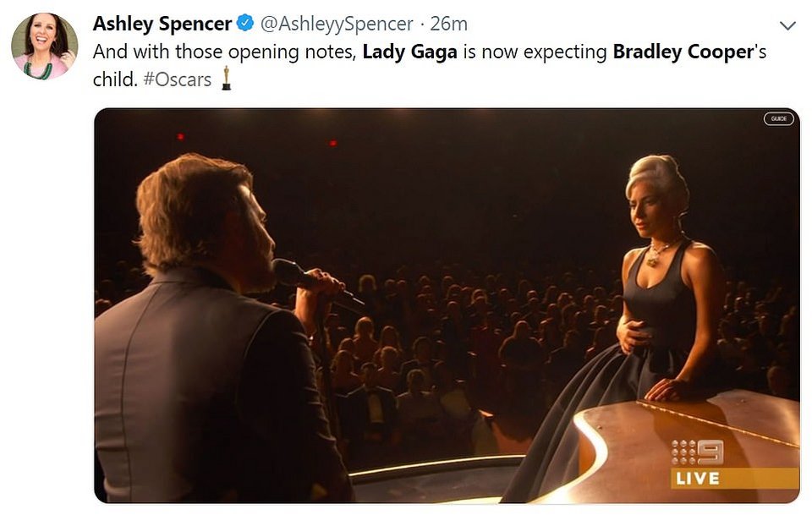812x526 pixels.
Task: Click the 26m timestamp to open the tweet
Action: [449, 25]
